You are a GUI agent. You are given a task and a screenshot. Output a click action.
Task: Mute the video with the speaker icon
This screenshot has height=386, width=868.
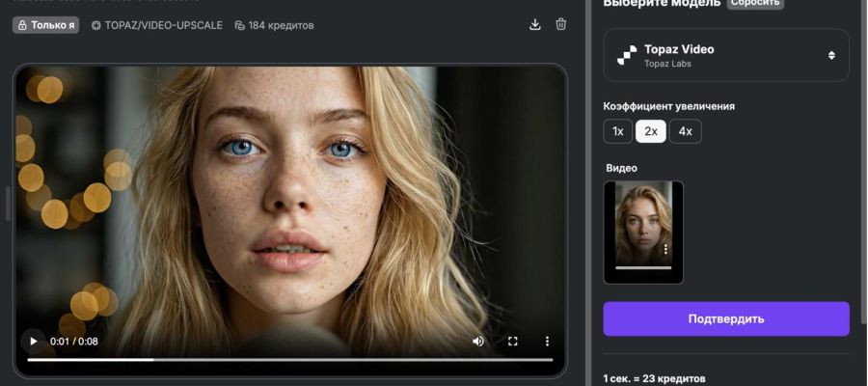tap(478, 342)
